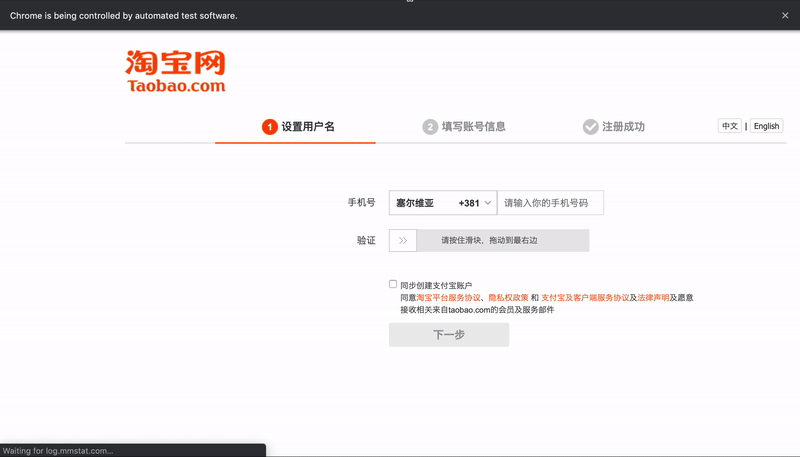The image size is (800, 457).
Task: Click the checkmark icon beside 注册成功
Action: tap(590, 127)
